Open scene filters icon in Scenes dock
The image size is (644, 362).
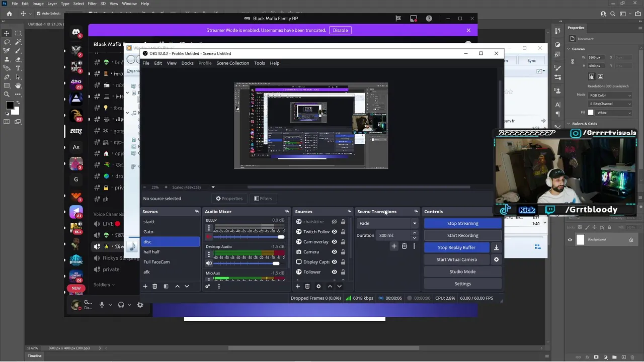tap(166, 286)
